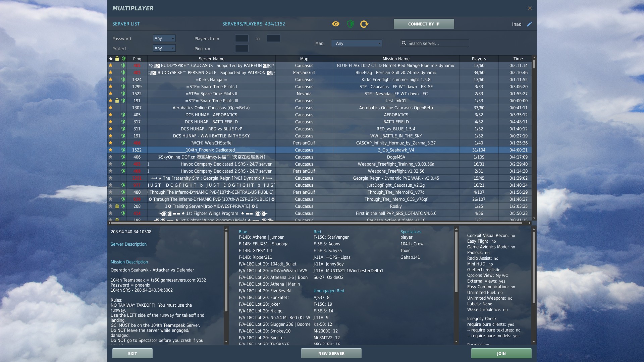This screenshot has width=644, height=362.
Task: Click the CONNECT BY IP button
Action: pos(424,24)
